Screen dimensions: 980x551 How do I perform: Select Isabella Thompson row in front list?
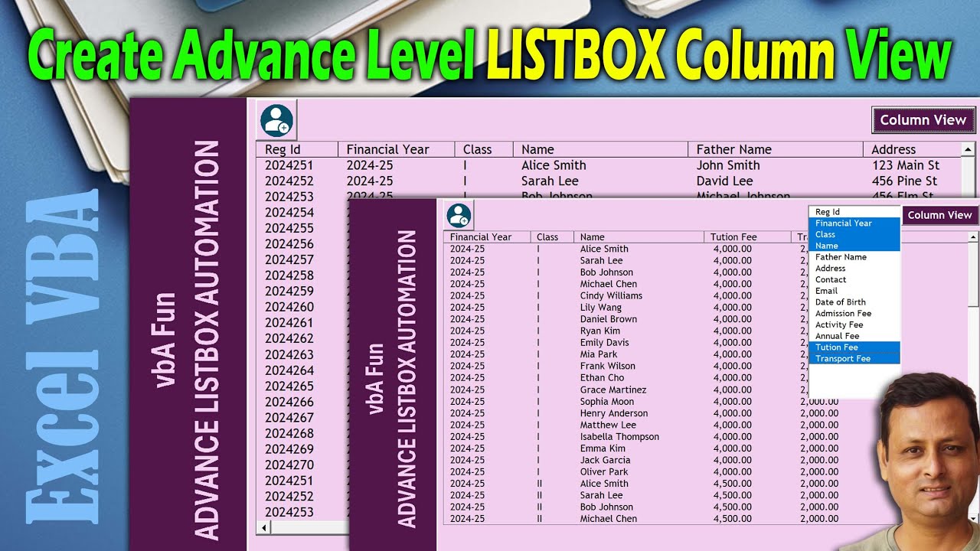click(x=706, y=436)
